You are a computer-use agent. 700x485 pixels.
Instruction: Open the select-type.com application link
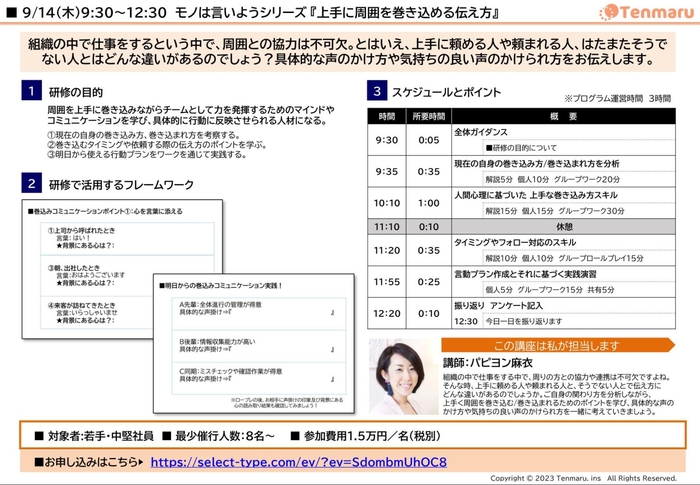click(297, 463)
